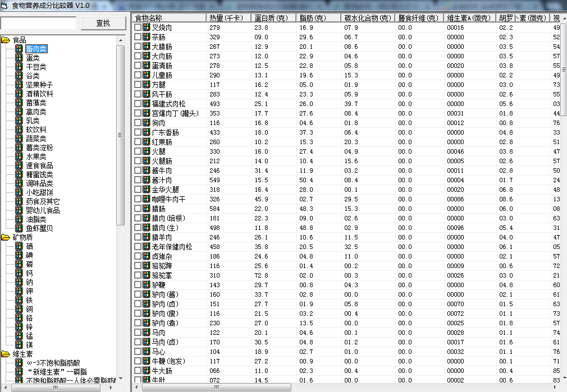
Task: Click the icon beside 钙 mineral item
Action: click(x=19, y=273)
